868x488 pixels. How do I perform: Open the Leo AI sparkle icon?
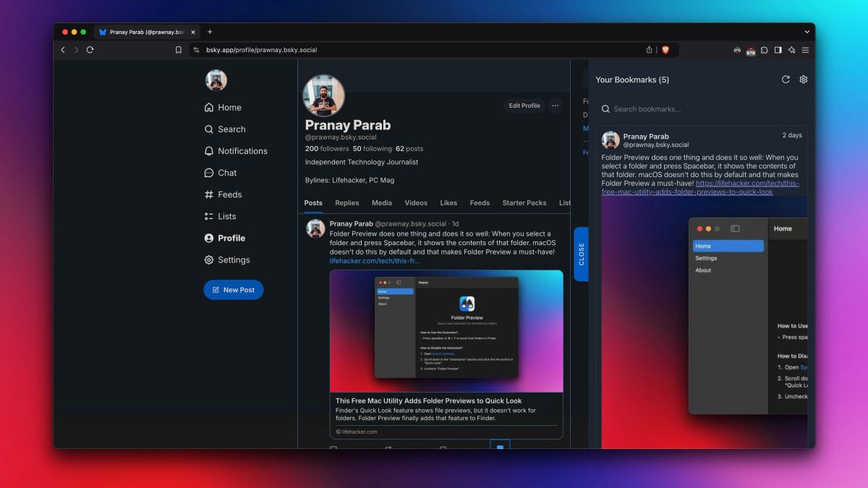coord(792,50)
